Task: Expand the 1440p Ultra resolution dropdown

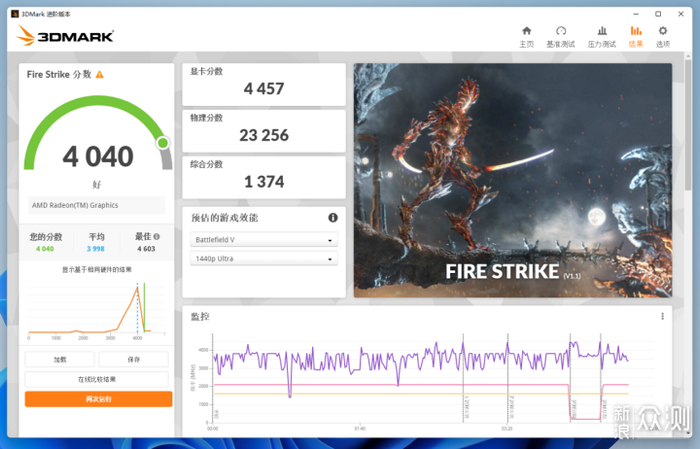Action: [264, 258]
